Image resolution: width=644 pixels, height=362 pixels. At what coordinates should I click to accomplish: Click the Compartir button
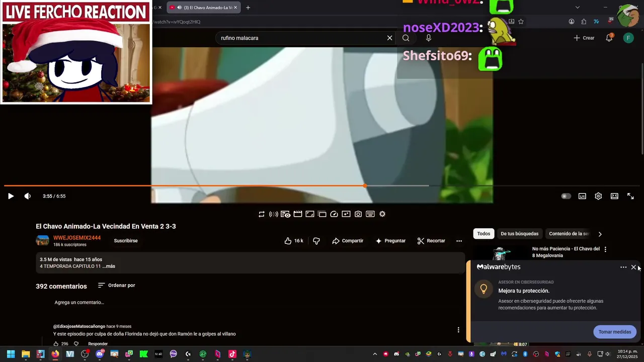pyautogui.click(x=348, y=241)
